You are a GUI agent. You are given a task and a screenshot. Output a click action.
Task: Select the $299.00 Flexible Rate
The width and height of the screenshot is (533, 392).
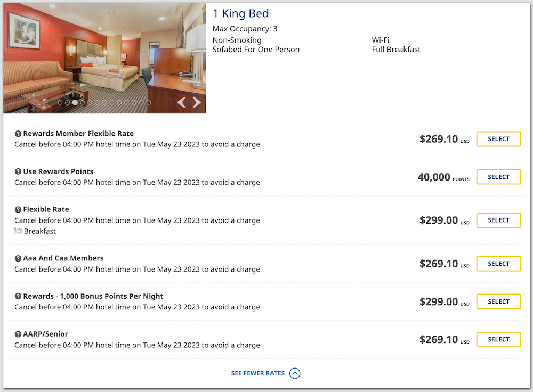(x=498, y=220)
